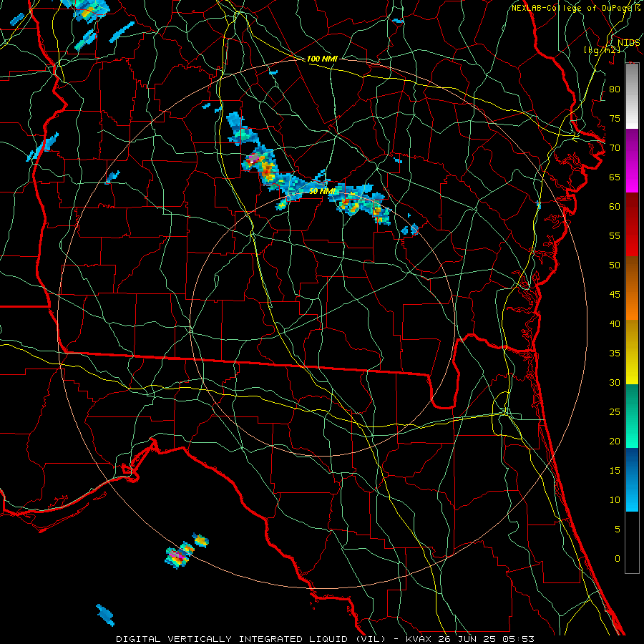Click the blue band of the color scale
Viewport: 644px width, 644px height.
(632, 479)
